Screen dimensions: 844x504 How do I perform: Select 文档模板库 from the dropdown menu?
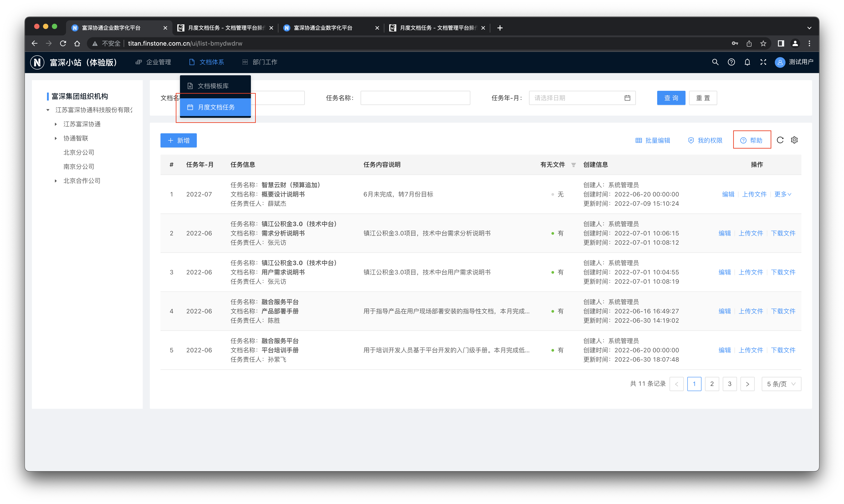[x=215, y=86]
